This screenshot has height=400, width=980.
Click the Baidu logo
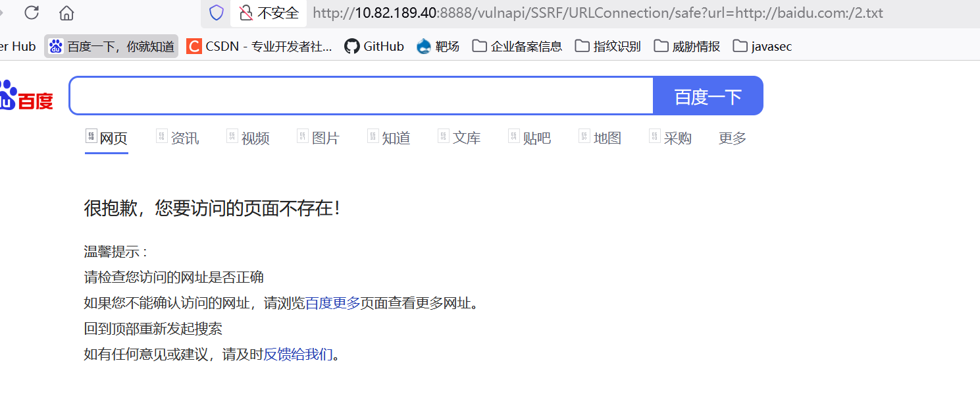click(26, 96)
